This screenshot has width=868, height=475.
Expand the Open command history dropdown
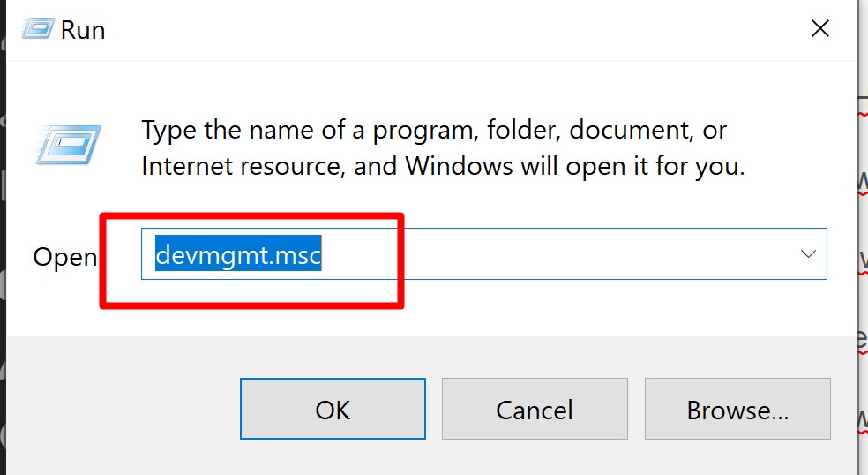tap(808, 254)
